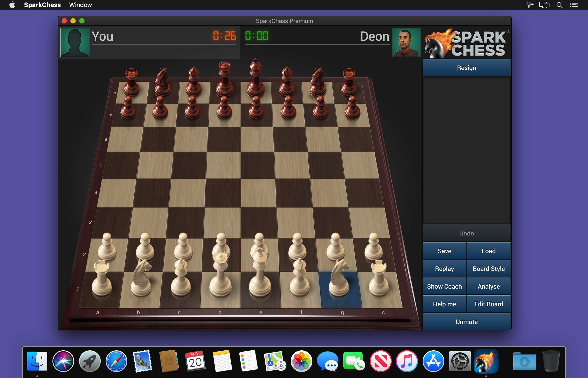
Task: Open the Save game dialog
Action: click(x=444, y=250)
